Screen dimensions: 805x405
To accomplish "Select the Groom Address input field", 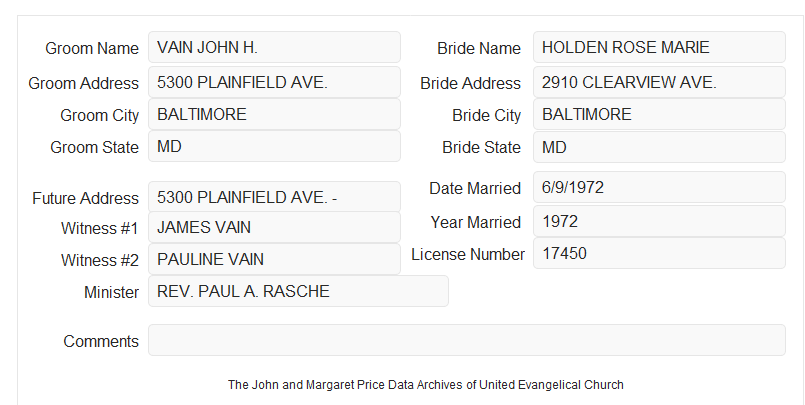I will pos(274,82).
